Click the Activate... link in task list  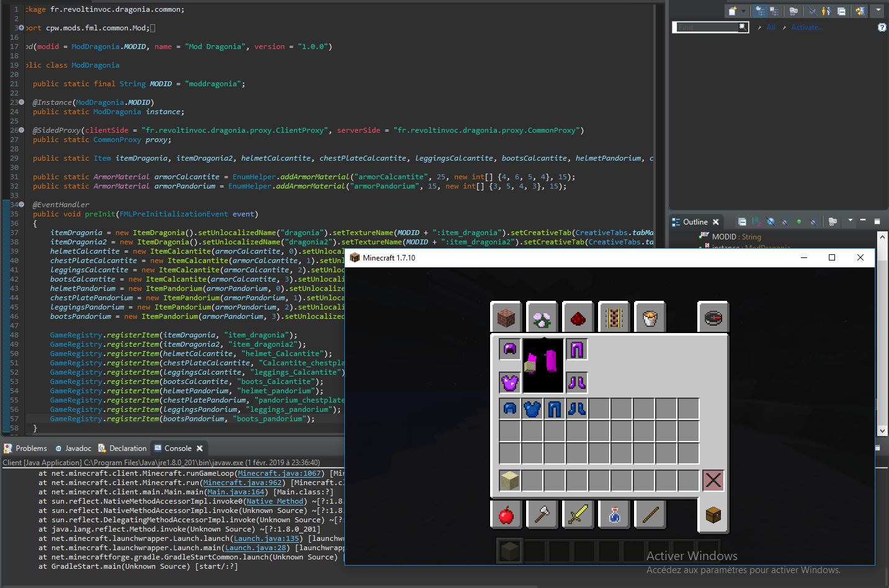(x=807, y=27)
